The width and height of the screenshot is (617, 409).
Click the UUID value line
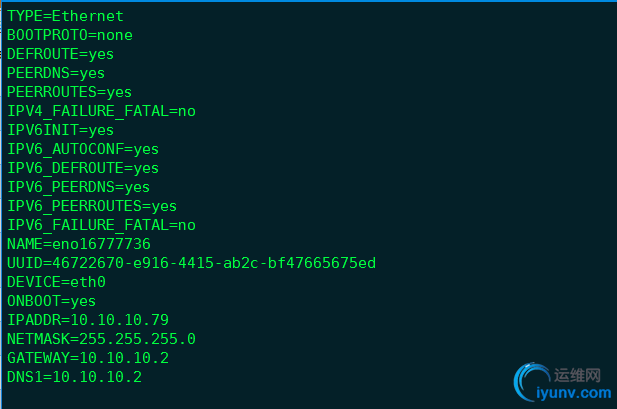click(191, 263)
